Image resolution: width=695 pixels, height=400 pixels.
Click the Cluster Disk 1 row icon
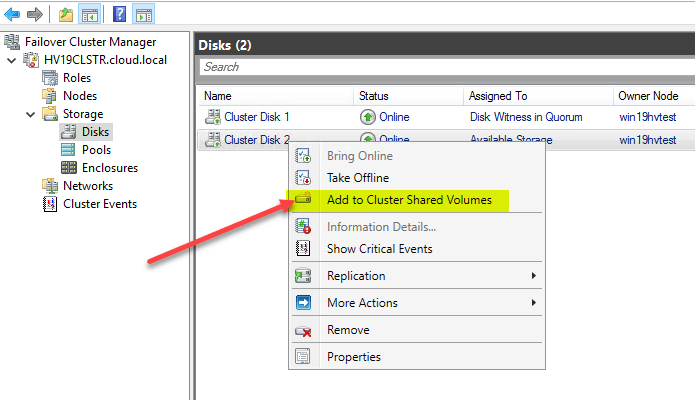[213, 117]
